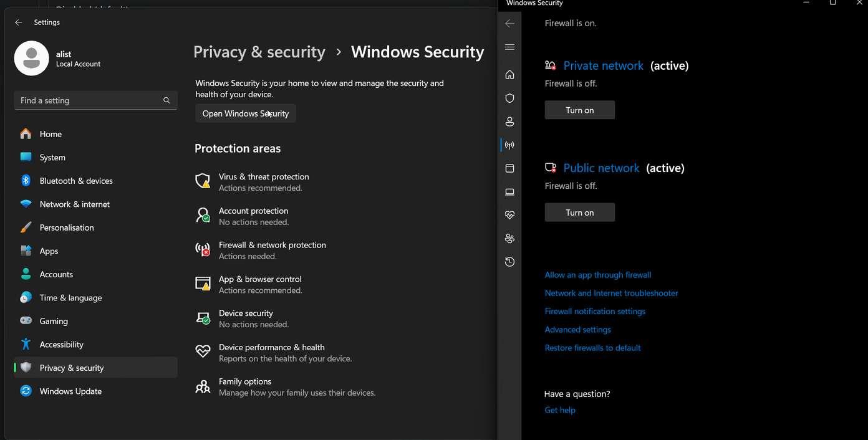Viewport: 868px width, 440px height.
Task: Select Device performance & health heart icon
Action: click(x=509, y=215)
